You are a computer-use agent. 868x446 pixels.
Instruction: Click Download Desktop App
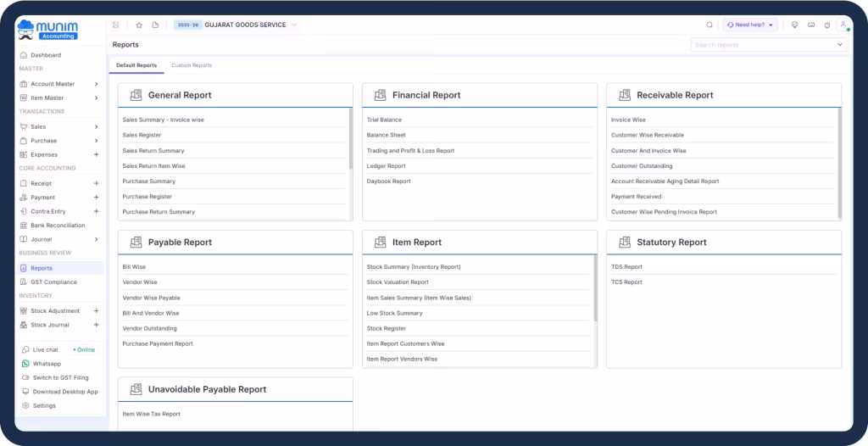click(x=64, y=392)
